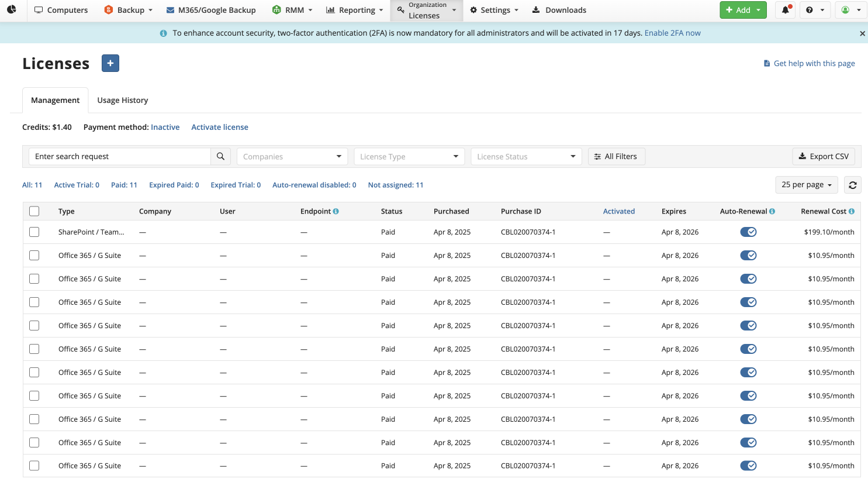
Task: Click the blue plus icon beside Licenses heading
Action: [110, 63]
